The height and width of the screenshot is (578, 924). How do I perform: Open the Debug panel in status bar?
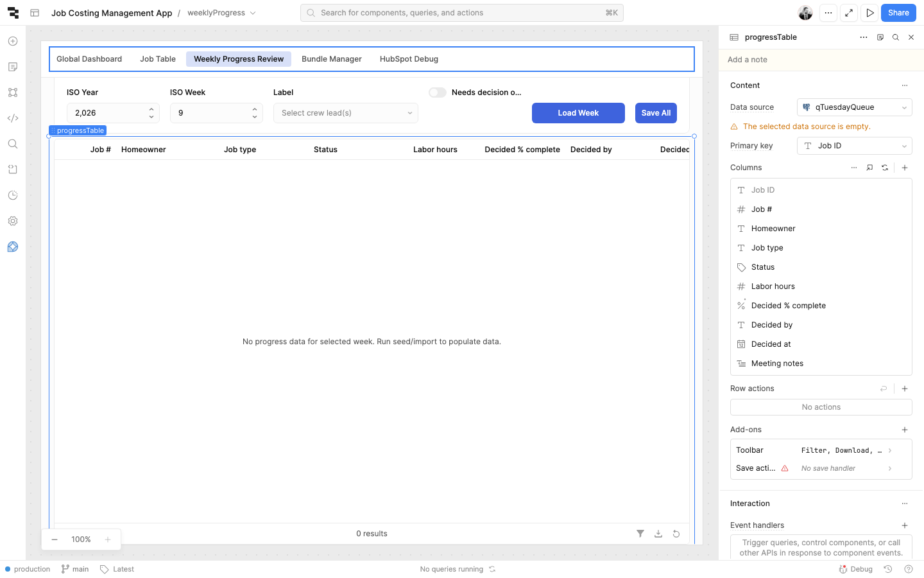(856, 569)
